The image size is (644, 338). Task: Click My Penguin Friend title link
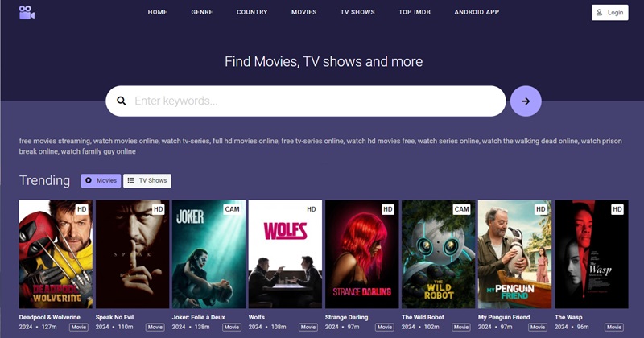pyautogui.click(x=504, y=317)
